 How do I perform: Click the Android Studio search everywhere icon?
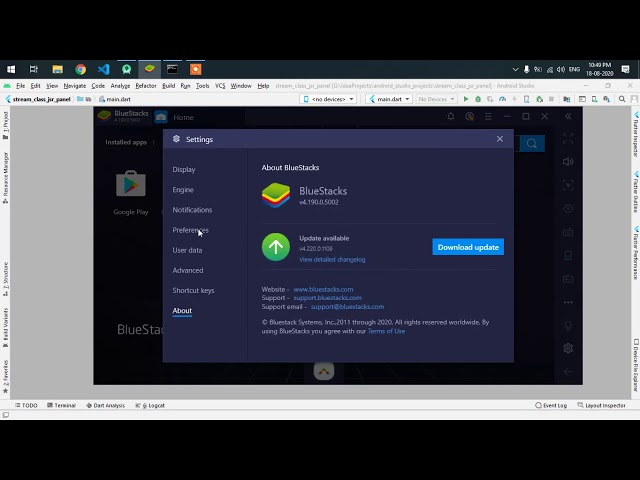622,99
